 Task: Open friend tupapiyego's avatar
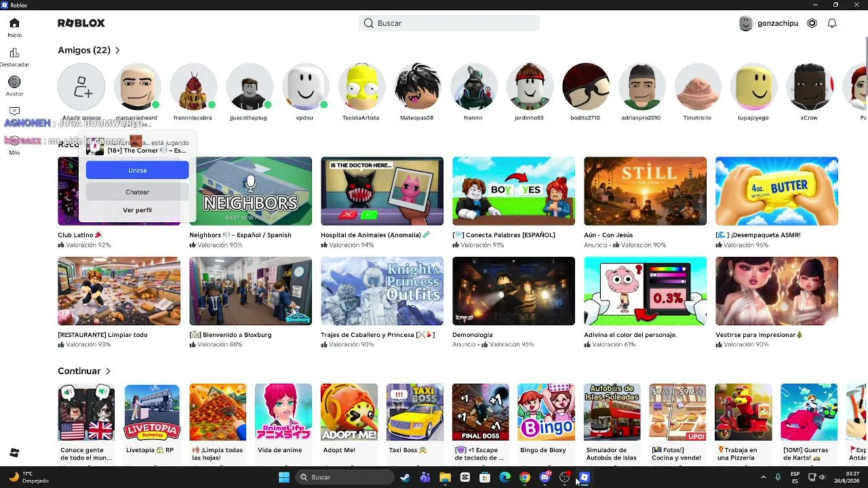pos(753,87)
